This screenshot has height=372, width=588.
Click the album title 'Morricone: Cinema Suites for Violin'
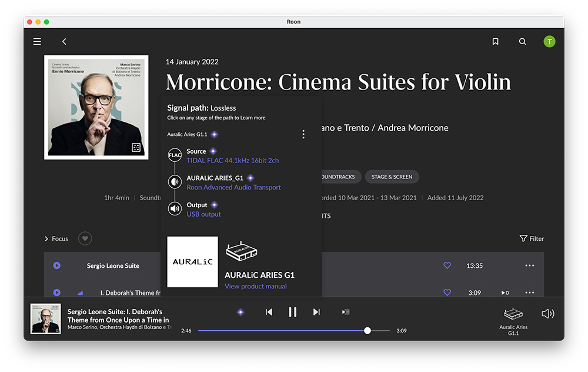click(338, 82)
